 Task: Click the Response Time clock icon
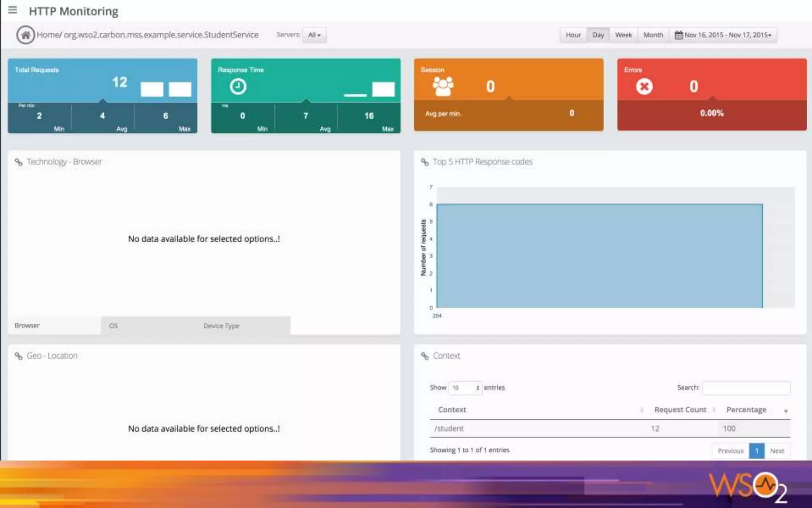[238, 86]
